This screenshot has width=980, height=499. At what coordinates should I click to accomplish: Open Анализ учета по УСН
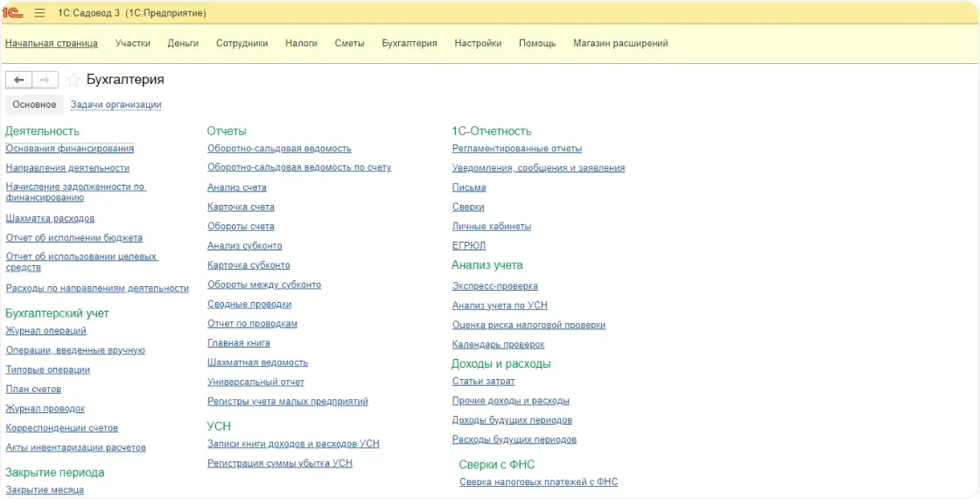pos(500,306)
